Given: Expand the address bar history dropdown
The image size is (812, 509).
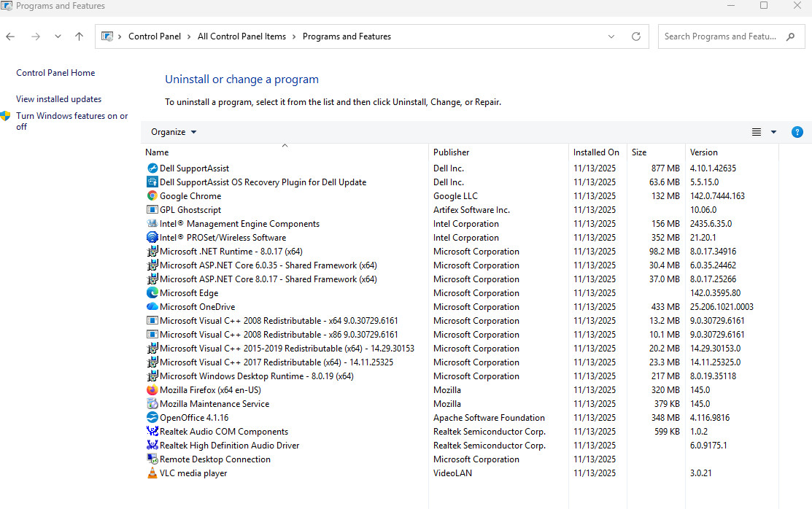Looking at the screenshot, I should coord(611,36).
